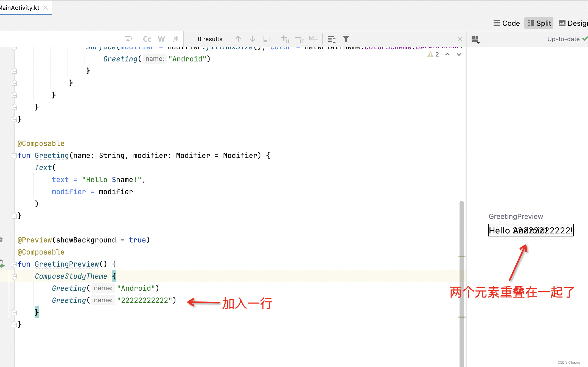The width and height of the screenshot is (588, 367).
Task: Insert new line in search field
Action: (x=129, y=39)
